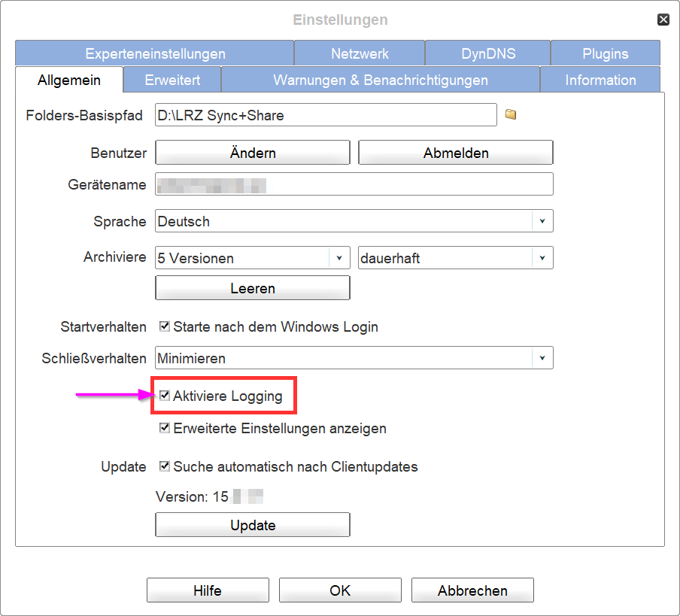This screenshot has height=616, width=680.
Task: Open the Netzwerk tab
Action: (x=360, y=54)
